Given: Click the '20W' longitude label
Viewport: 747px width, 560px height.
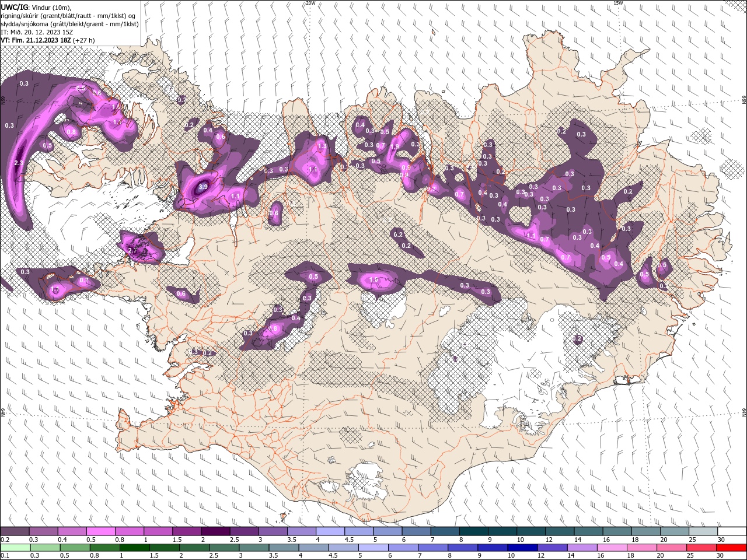Looking at the screenshot, I should point(310,3).
